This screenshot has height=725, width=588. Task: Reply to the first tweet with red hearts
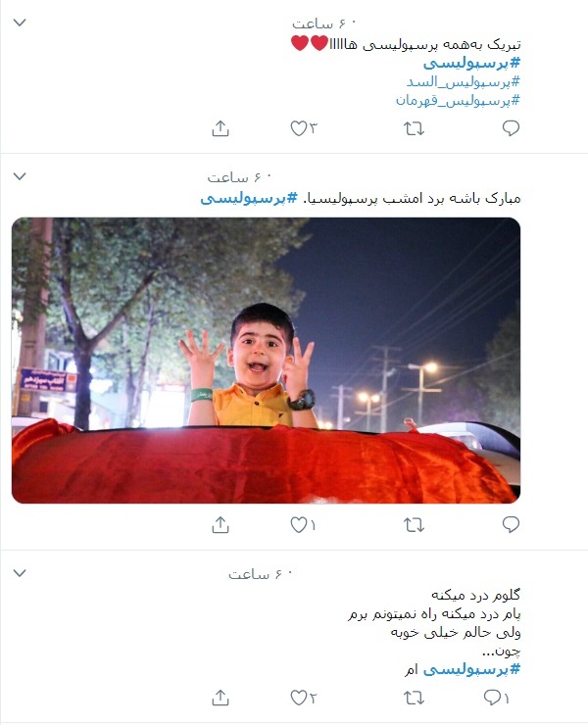pyautogui.click(x=511, y=128)
